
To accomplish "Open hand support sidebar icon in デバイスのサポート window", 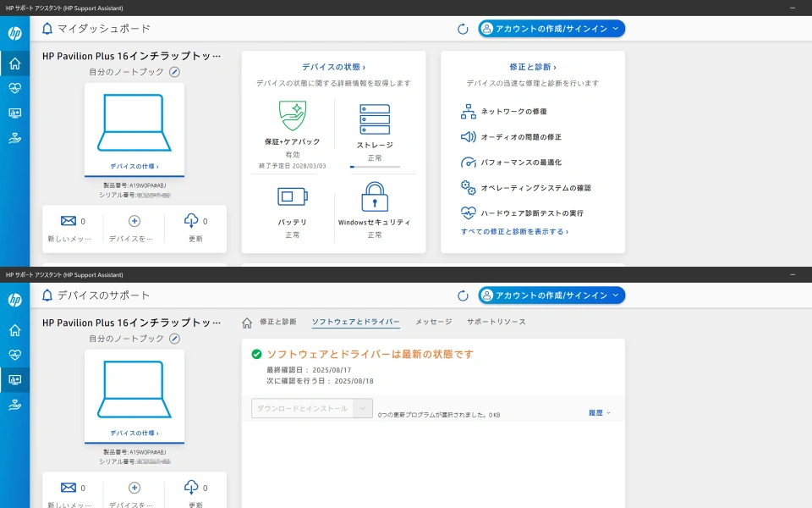I will [x=15, y=405].
